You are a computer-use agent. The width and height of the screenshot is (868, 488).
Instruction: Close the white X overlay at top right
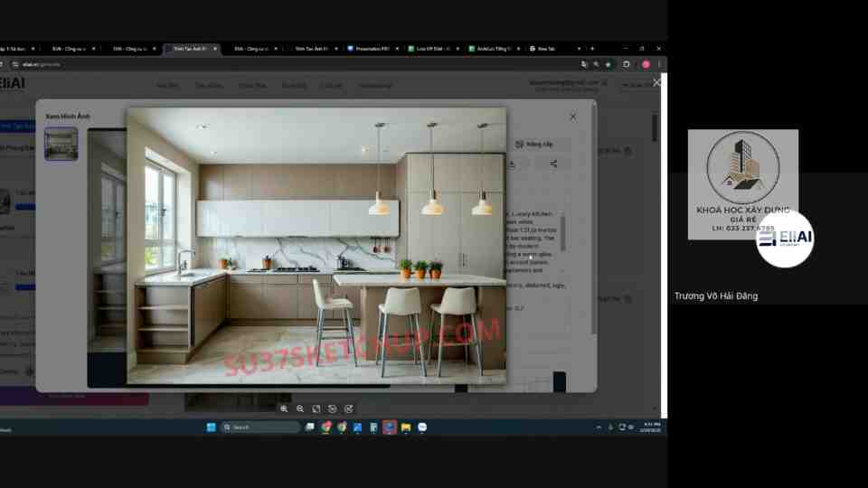click(656, 82)
